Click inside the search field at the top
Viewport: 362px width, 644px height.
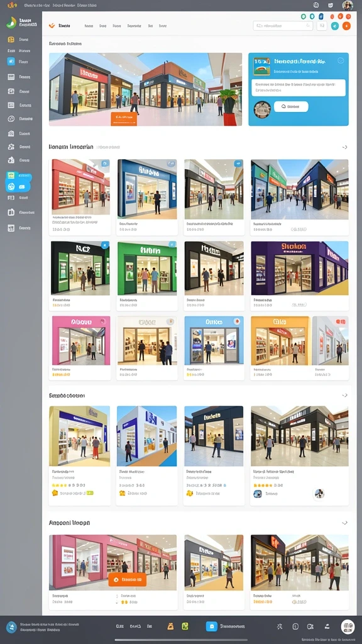click(x=283, y=26)
